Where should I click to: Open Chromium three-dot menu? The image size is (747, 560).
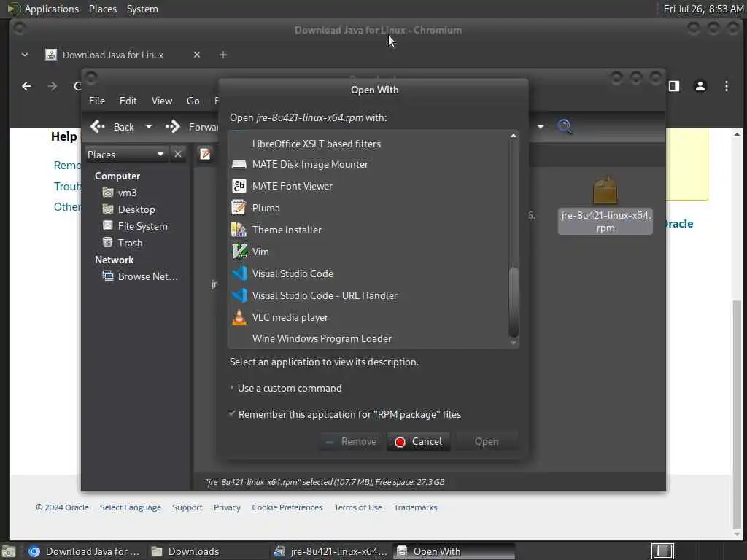(x=726, y=86)
